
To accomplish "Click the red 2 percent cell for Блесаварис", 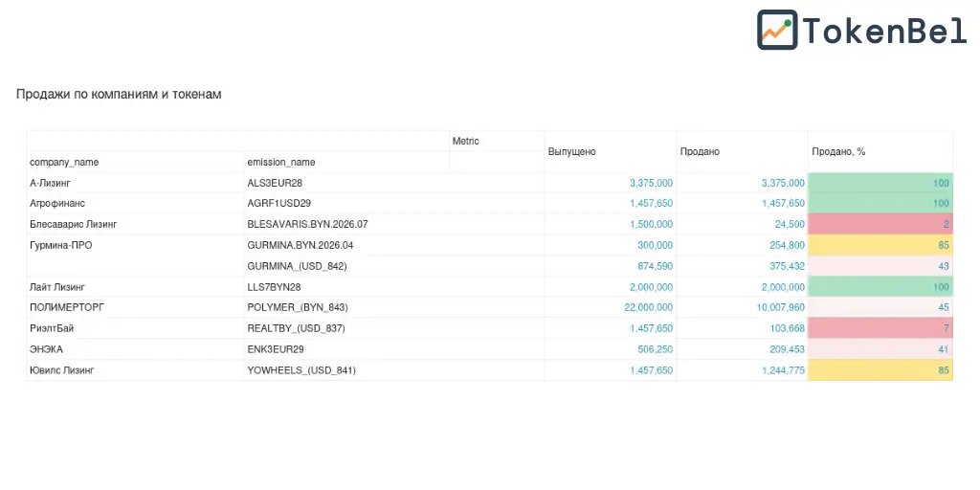I will pos(880,225).
